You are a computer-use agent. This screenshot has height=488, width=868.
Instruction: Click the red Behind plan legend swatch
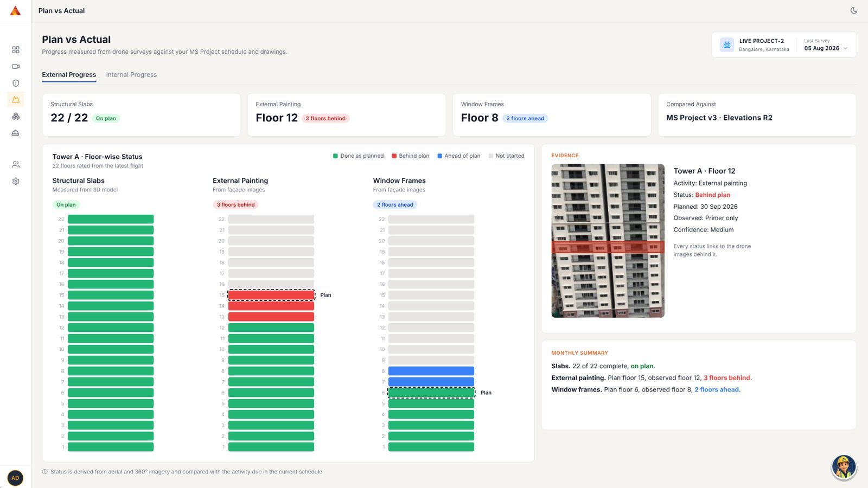394,156
